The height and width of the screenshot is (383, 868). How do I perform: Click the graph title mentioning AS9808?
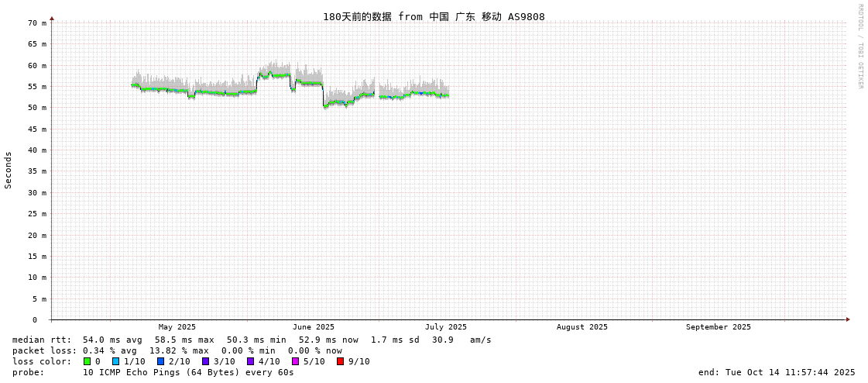(x=434, y=16)
